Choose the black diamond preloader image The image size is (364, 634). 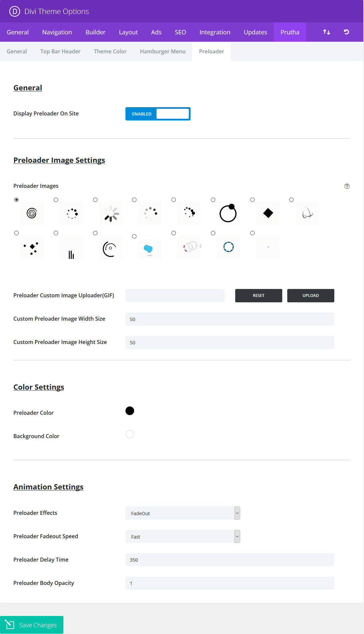[268, 213]
